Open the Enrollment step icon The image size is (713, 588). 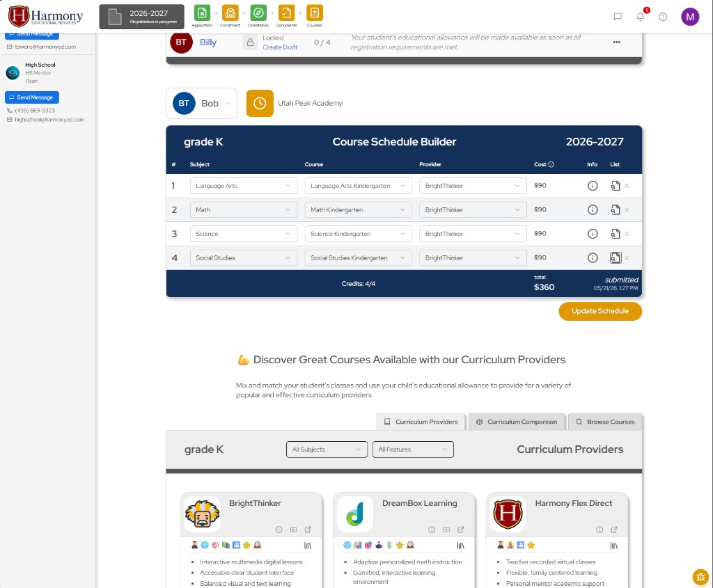pos(230,13)
